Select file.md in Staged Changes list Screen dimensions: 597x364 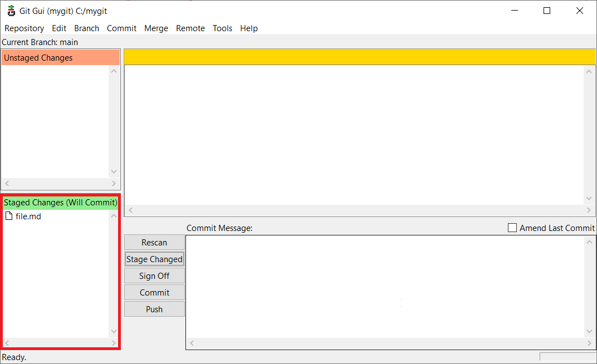28,217
